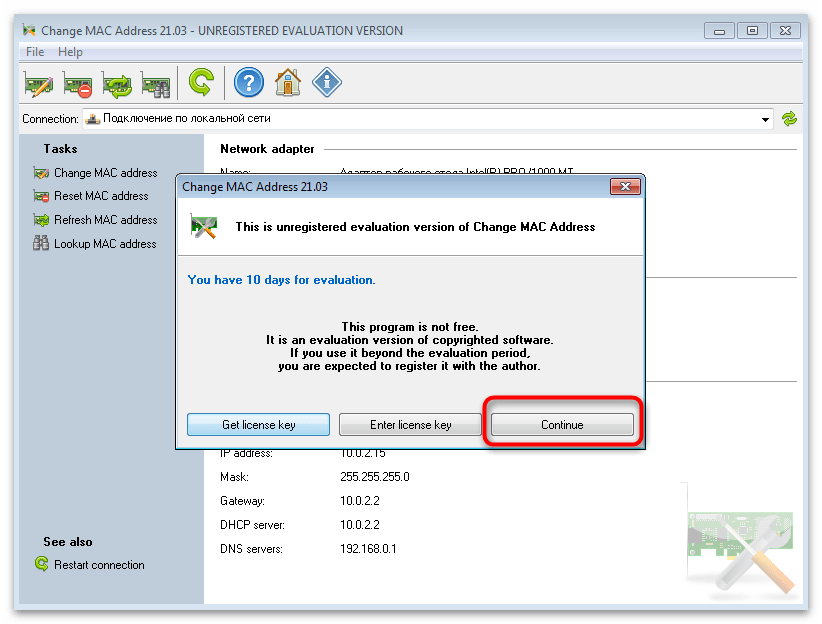Select Lookup MAC address task
Image resolution: width=822 pixels, height=624 pixels.
pyautogui.click(x=95, y=243)
